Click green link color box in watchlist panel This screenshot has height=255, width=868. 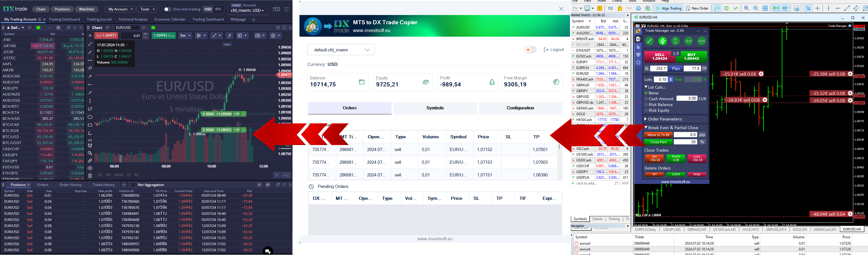(x=38, y=28)
